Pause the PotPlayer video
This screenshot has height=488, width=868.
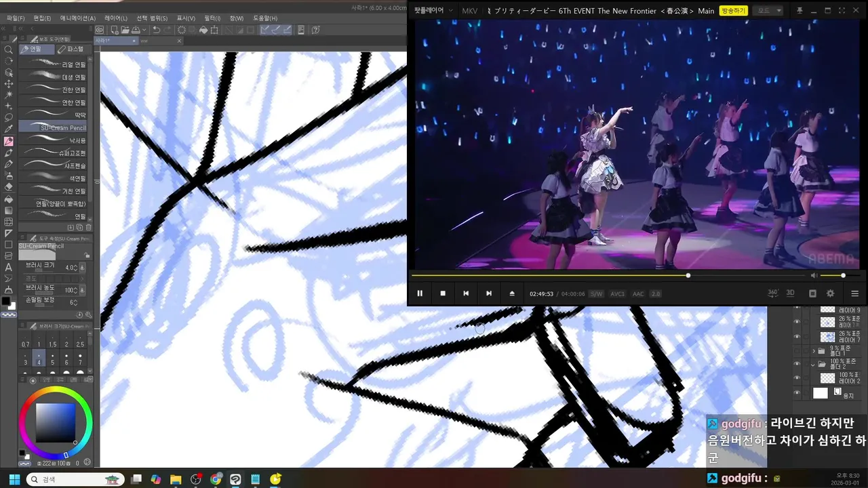click(420, 293)
